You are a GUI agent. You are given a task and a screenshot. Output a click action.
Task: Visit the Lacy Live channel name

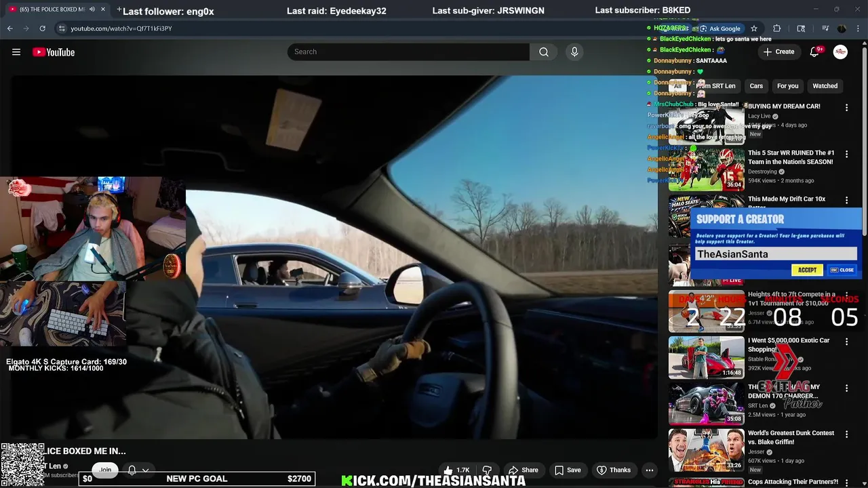(759, 116)
